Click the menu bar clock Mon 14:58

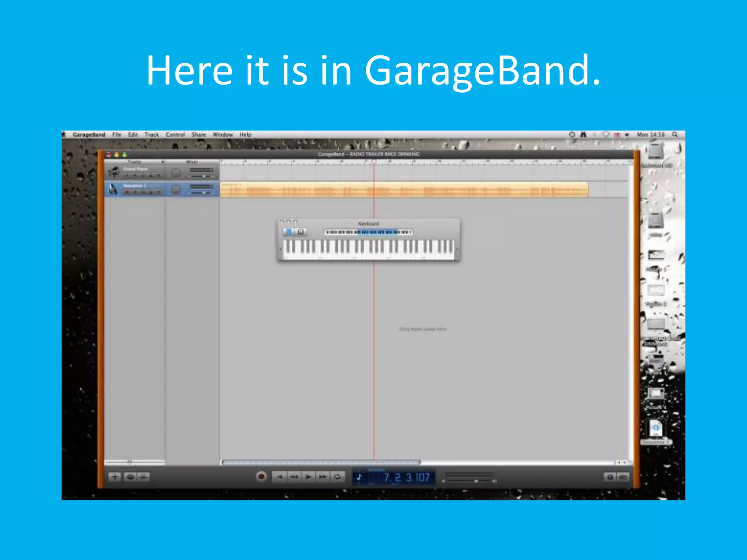(x=651, y=135)
